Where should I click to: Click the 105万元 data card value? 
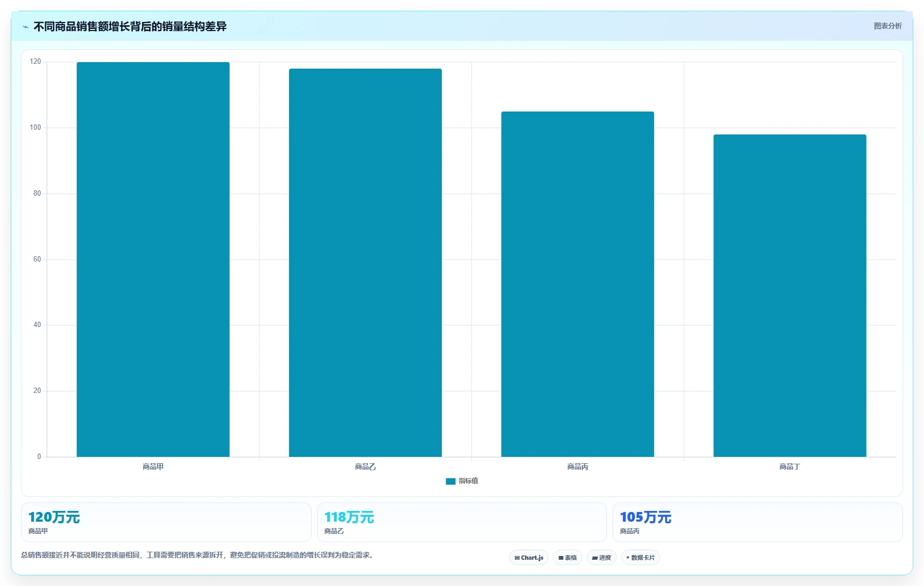click(646, 517)
